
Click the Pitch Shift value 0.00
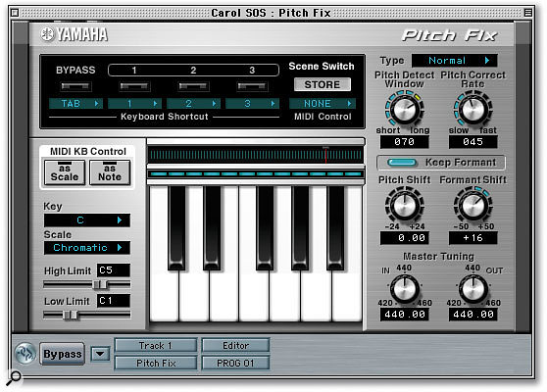click(x=404, y=238)
